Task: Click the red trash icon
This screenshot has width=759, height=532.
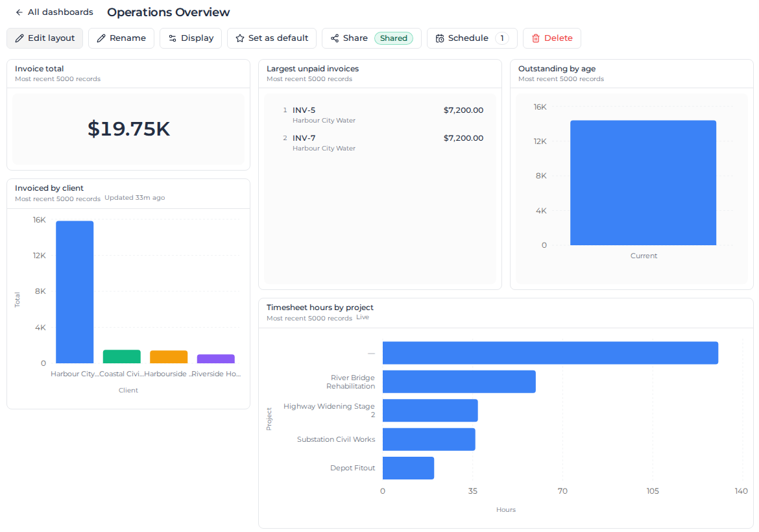Action: (x=536, y=38)
